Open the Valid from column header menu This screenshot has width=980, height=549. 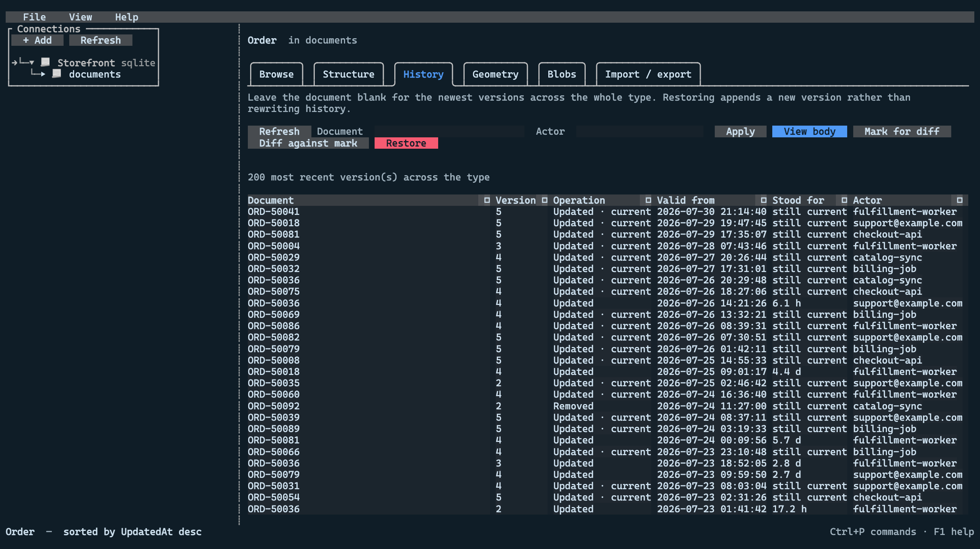click(x=764, y=200)
